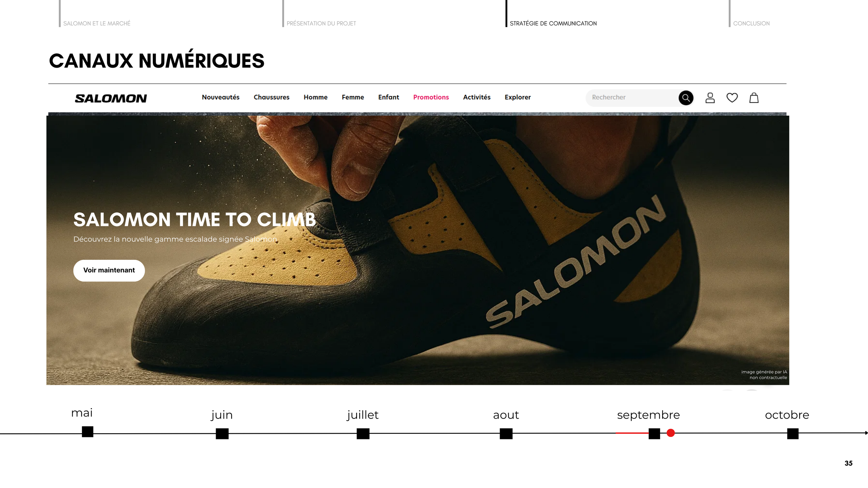Open the Enfant category
Viewport: 868px width, 488px height.
tap(389, 97)
